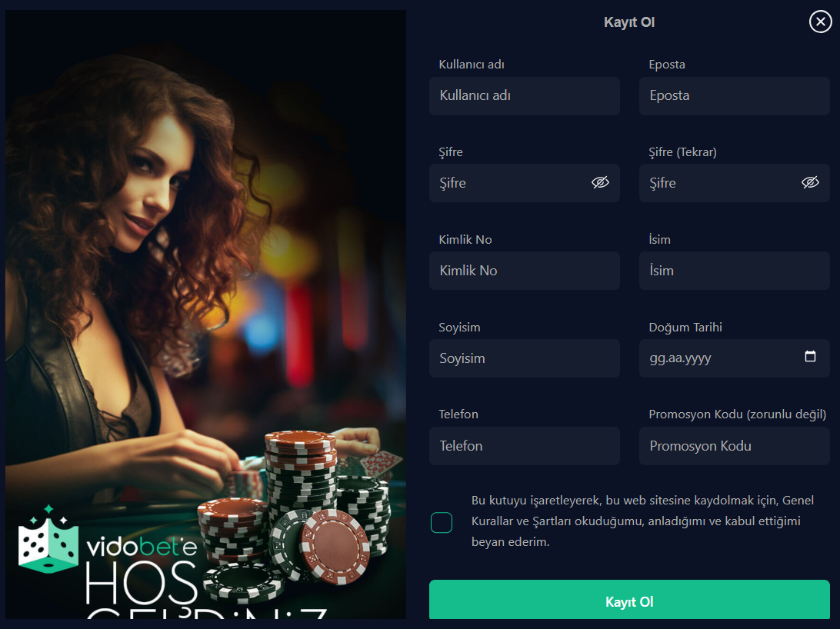Click the green Kayıt Ol submit button
Image resolution: width=840 pixels, height=629 pixels.
click(x=629, y=600)
